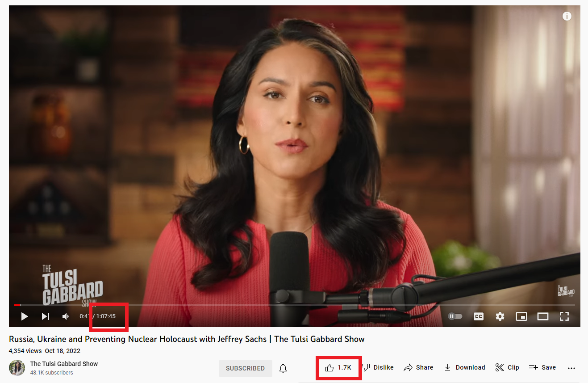588x383 pixels.
Task: Enable theater mode
Action: [542, 316]
